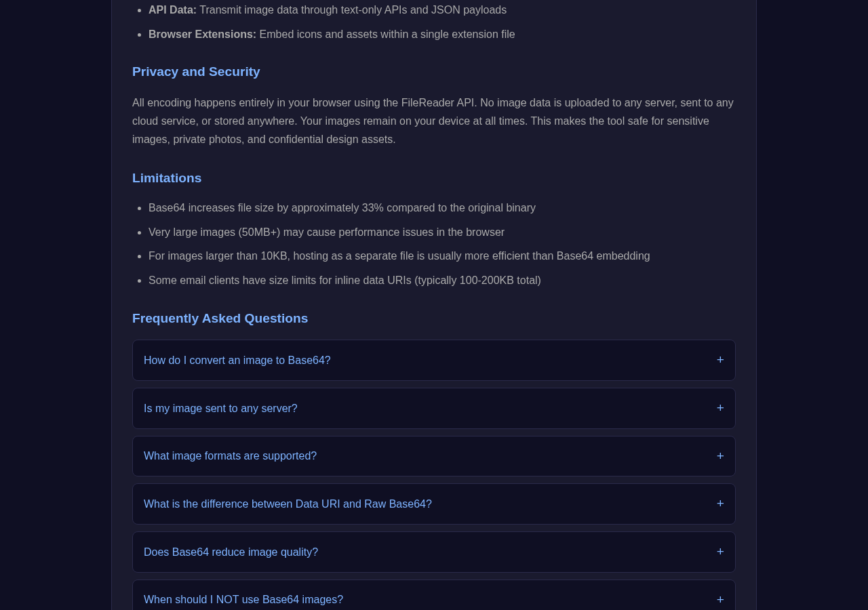Click the plus icon on the Data URI vs Raw Base64 question
Image resolution: width=868 pixels, height=610 pixels.
(x=720, y=504)
